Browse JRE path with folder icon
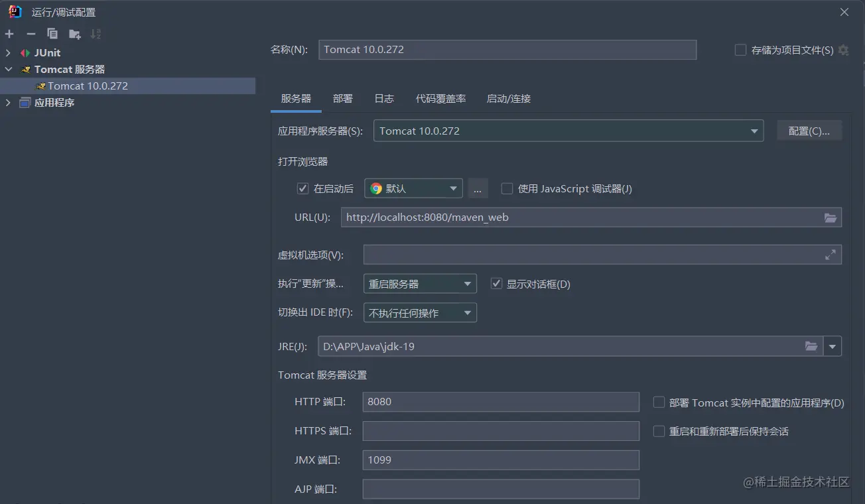 811,346
